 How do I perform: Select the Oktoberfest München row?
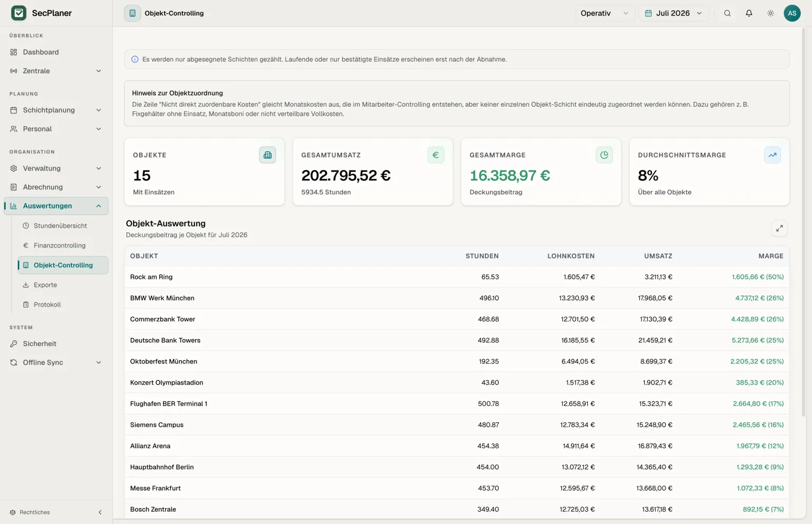pyautogui.click(x=457, y=361)
